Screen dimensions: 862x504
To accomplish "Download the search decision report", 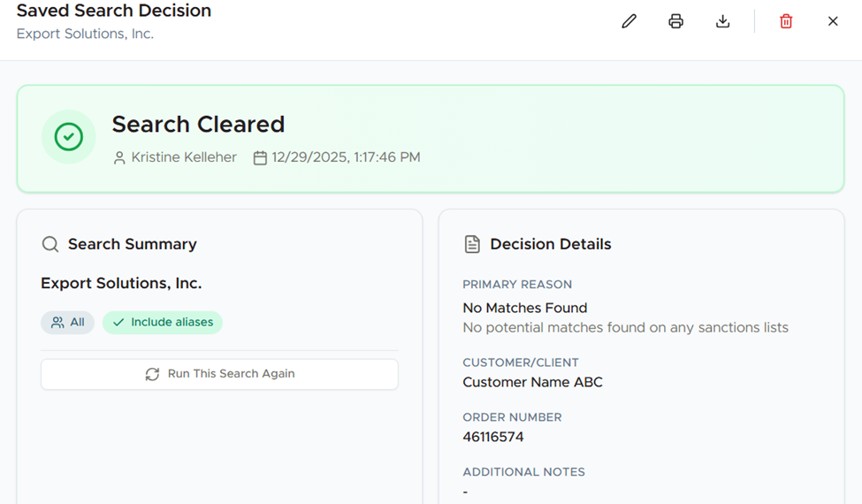I will (722, 21).
